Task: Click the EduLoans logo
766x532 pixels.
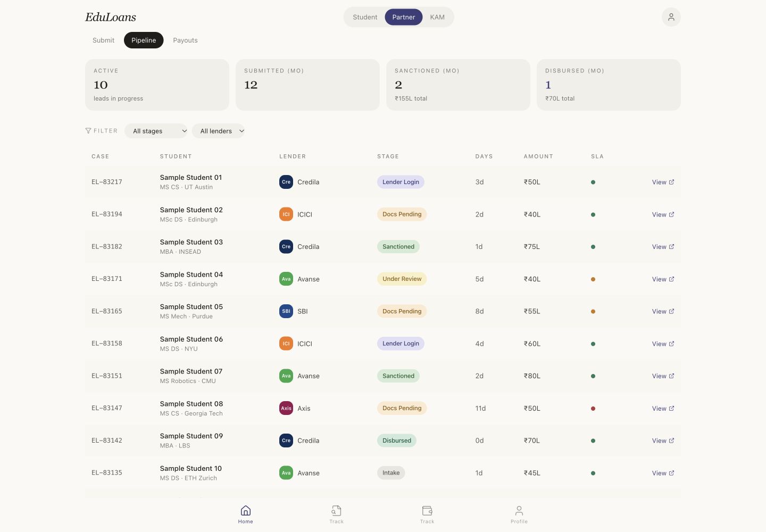Action: (111, 17)
